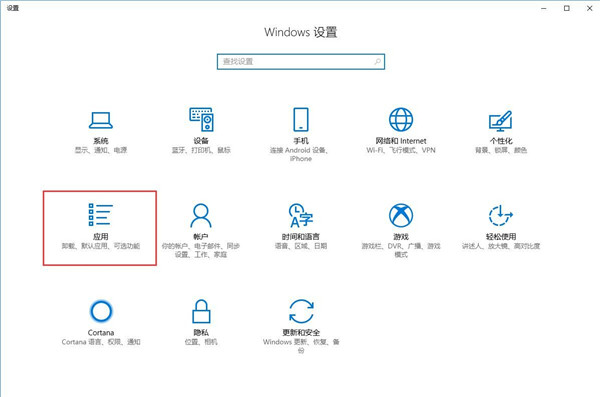Click the 显示、通知、电源 description
Image resolution: width=600 pixels, height=397 pixels.
[x=101, y=150]
